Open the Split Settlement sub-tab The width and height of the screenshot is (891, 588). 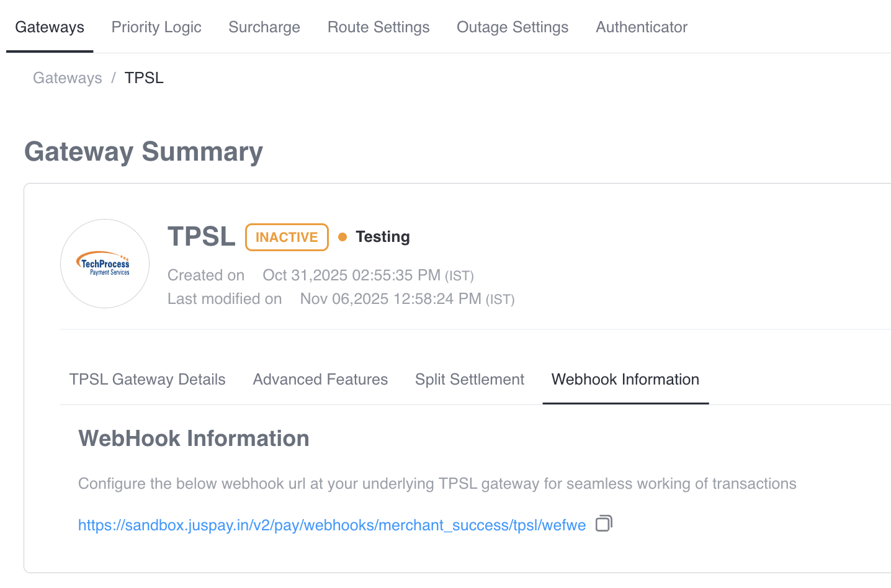470,380
